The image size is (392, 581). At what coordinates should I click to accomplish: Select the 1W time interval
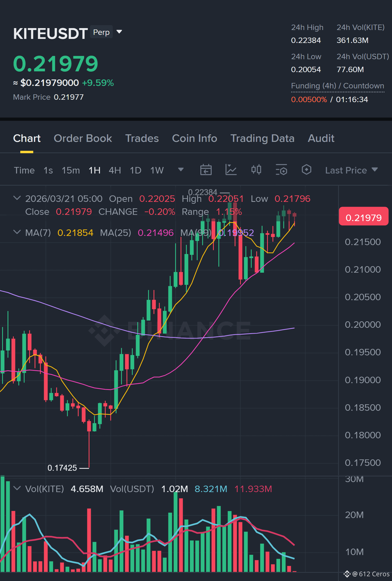coord(157,170)
